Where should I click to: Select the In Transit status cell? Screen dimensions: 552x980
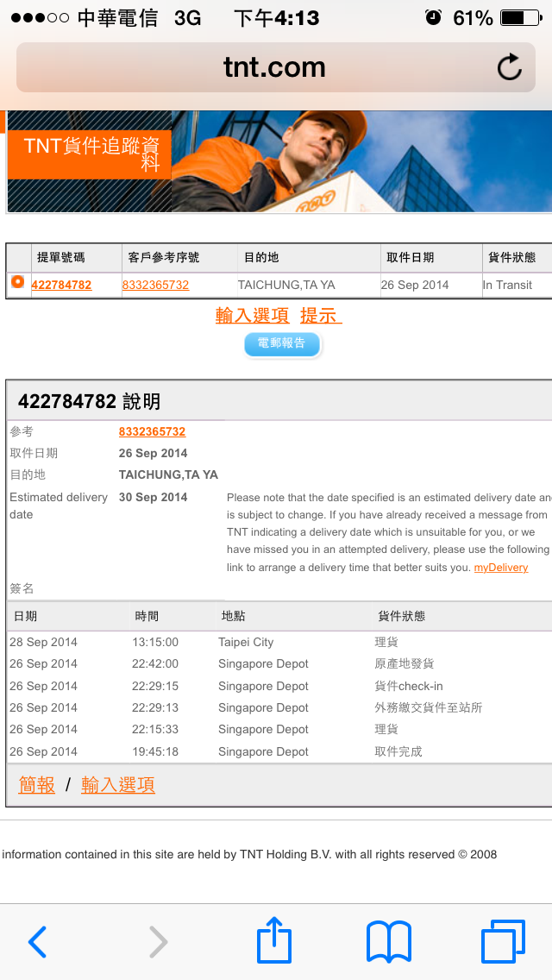coord(507,285)
